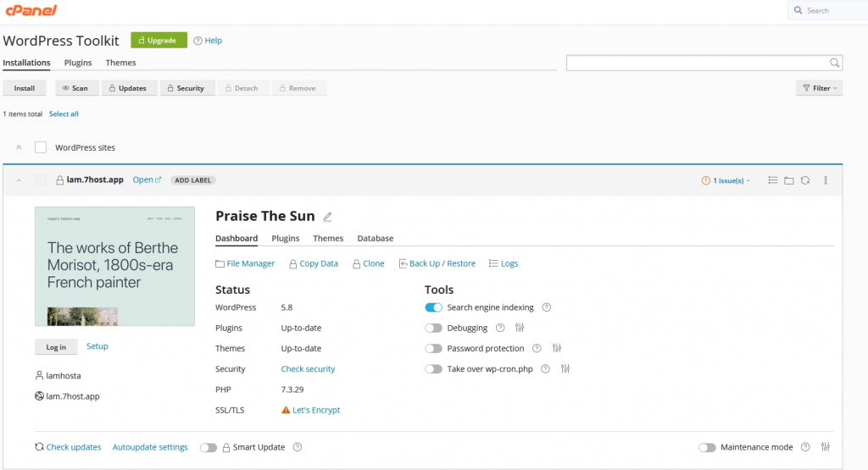Open Back Up / Restore link
Screen dimensions: 868x470
coord(437,263)
